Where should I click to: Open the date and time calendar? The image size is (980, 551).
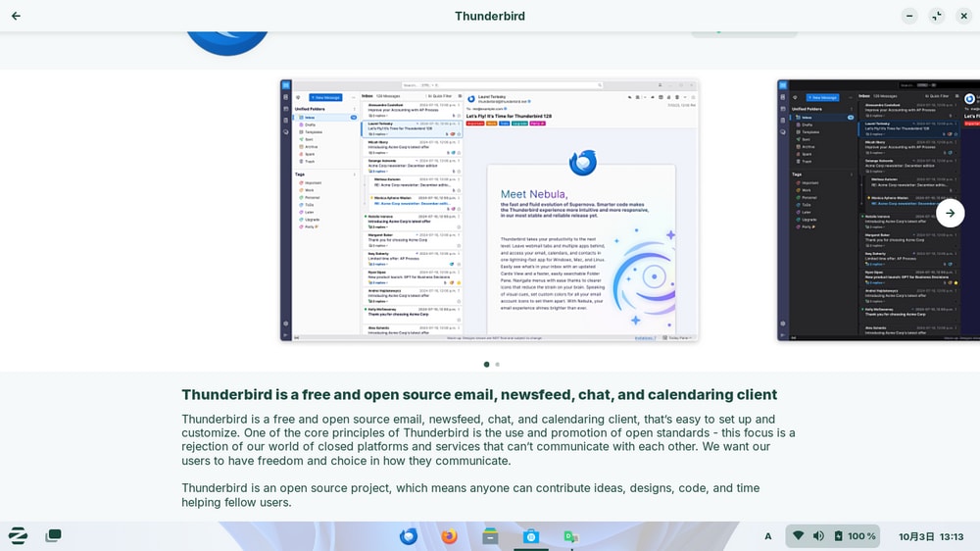click(931, 536)
